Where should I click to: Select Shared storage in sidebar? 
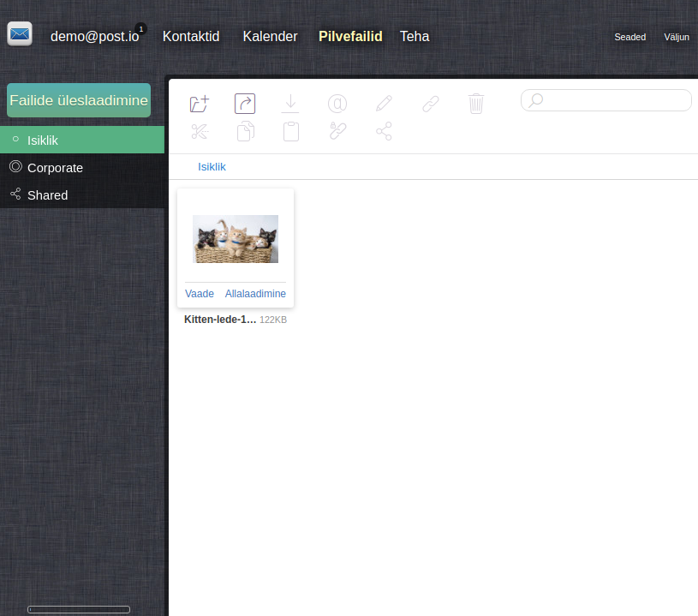(82, 195)
